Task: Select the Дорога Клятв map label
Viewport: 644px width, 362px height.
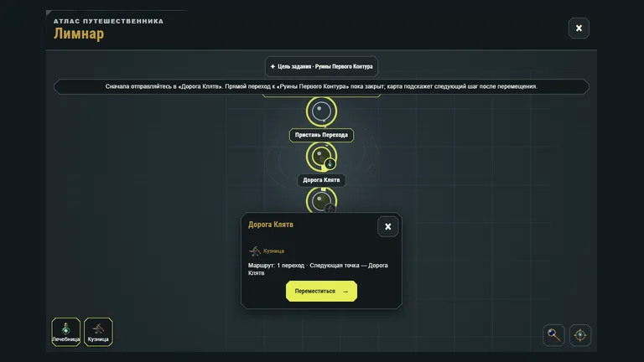Action: tap(321, 180)
